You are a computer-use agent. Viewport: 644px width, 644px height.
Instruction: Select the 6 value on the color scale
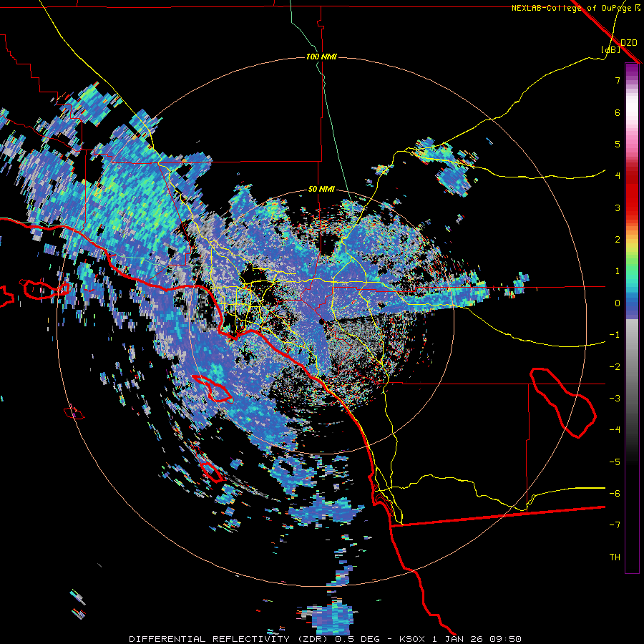[x=618, y=112]
